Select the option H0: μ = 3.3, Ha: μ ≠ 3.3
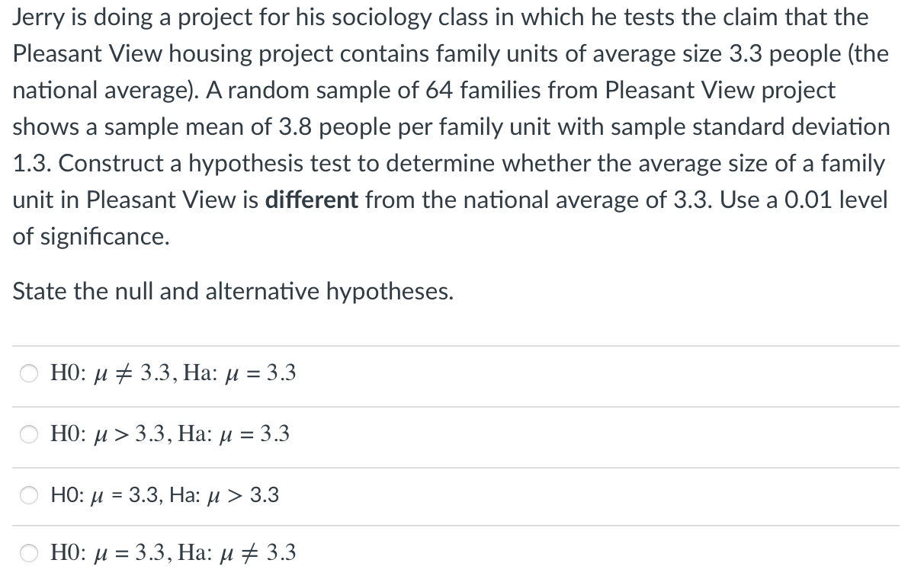The image size is (924, 579). [172, 553]
